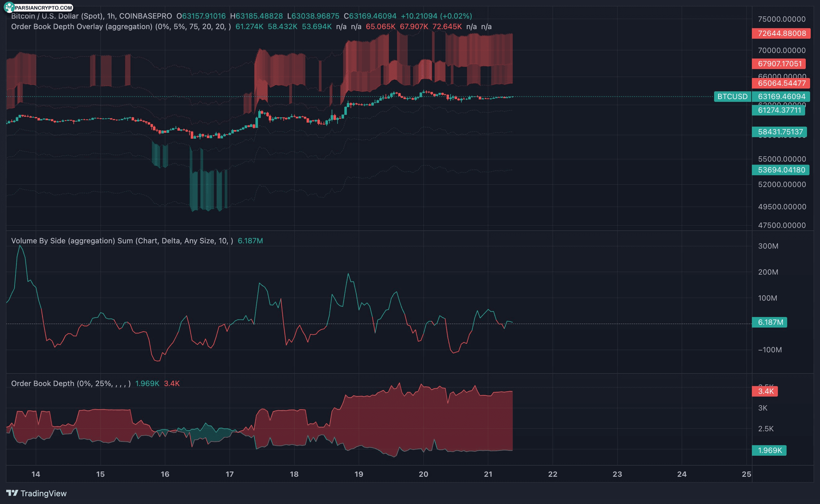Screen dimensions: 820x504
Task: Click the BTCUSD price line label
Action: pos(732,97)
